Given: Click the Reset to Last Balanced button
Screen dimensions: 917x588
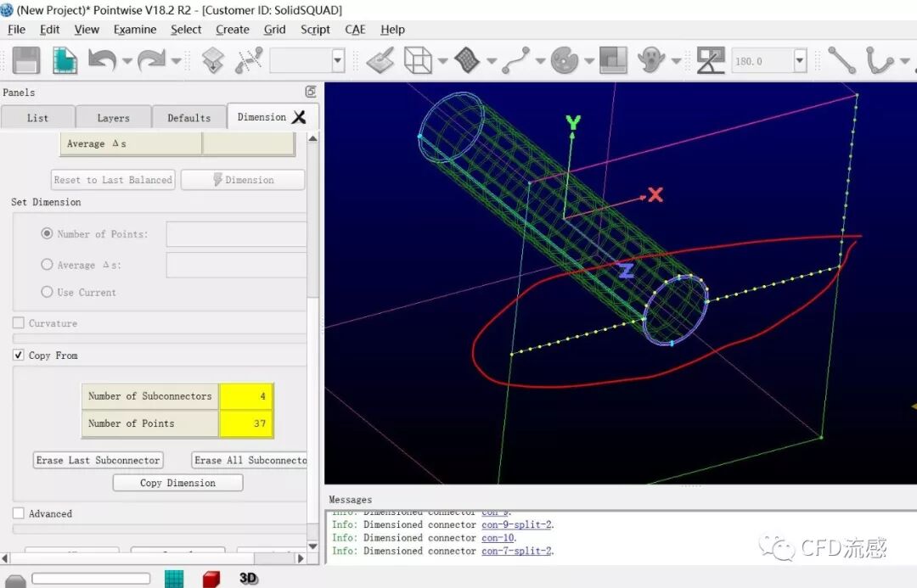Looking at the screenshot, I should (113, 179).
